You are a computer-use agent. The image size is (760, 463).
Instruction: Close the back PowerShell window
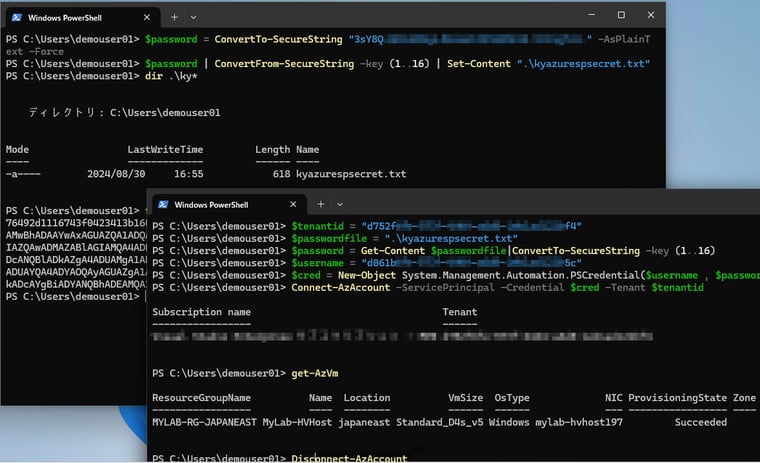click(651, 15)
